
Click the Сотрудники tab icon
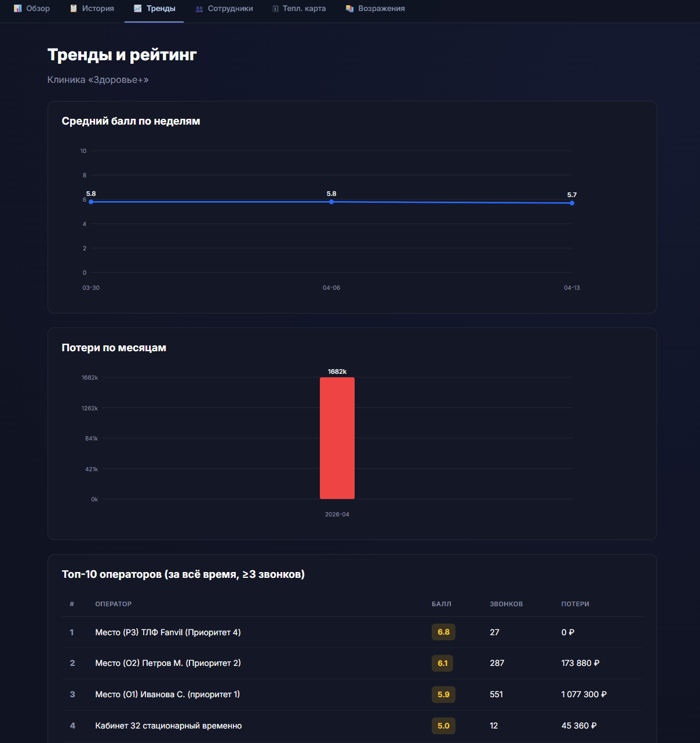pos(199,8)
